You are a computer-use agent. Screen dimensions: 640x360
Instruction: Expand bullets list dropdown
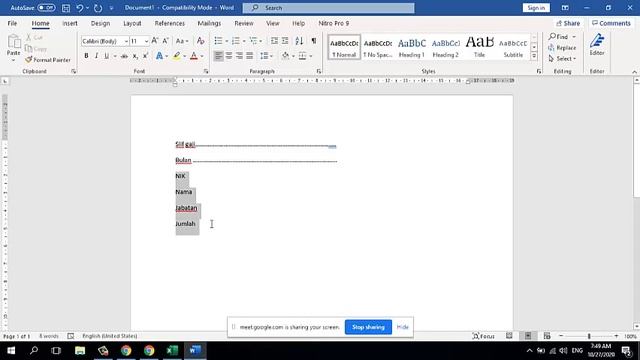pos(227,41)
